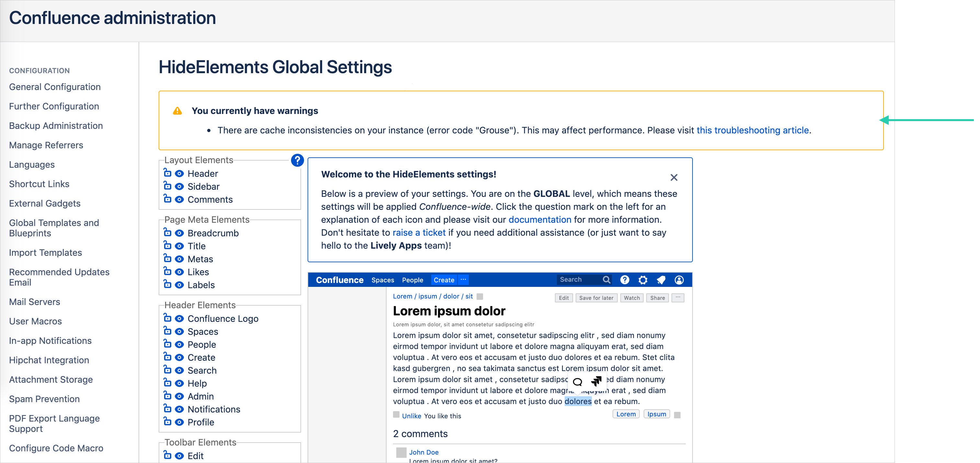Click the raise a ticket link
This screenshot has height=463, width=980.
[x=419, y=232]
